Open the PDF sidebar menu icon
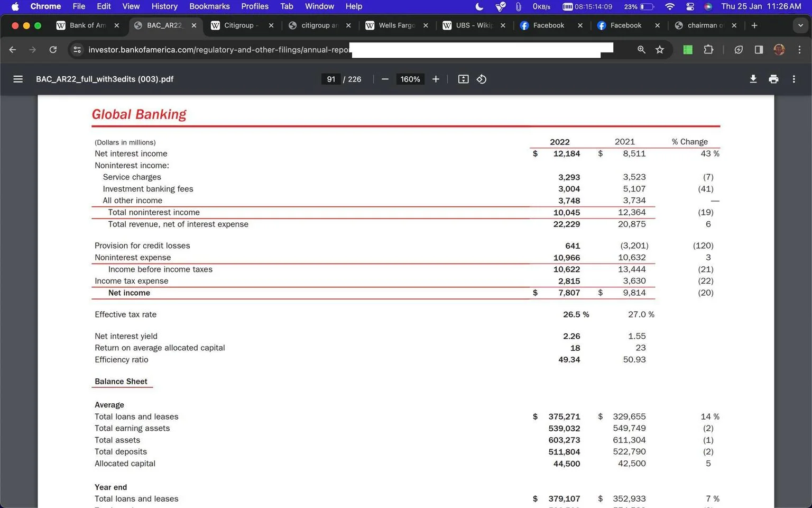This screenshot has height=508, width=812. 18,79
